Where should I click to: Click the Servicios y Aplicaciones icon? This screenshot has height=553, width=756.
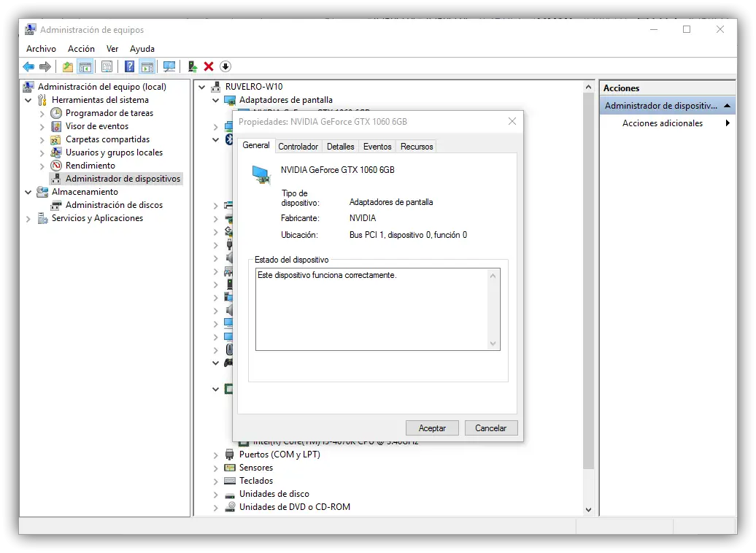point(42,218)
